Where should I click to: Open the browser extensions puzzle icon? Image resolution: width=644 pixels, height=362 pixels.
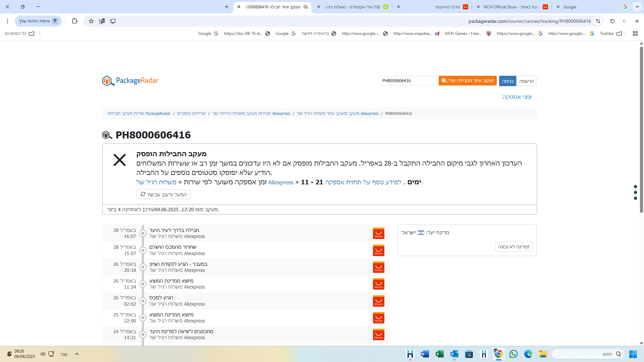point(75,21)
